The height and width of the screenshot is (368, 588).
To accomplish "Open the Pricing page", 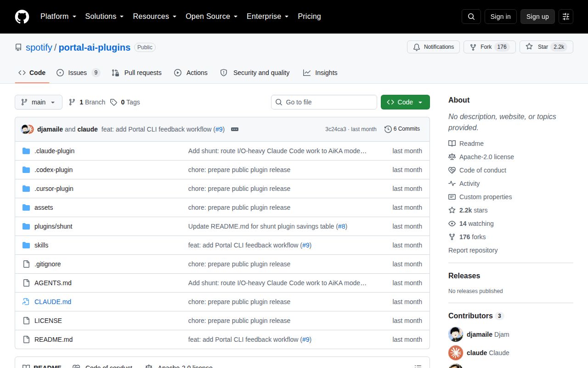I will [x=309, y=17].
